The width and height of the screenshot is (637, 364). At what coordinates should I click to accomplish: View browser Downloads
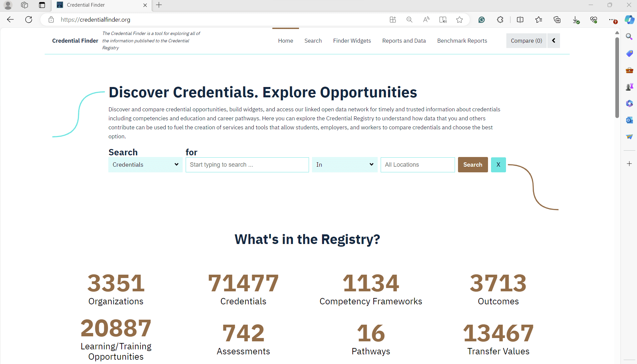(x=576, y=20)
